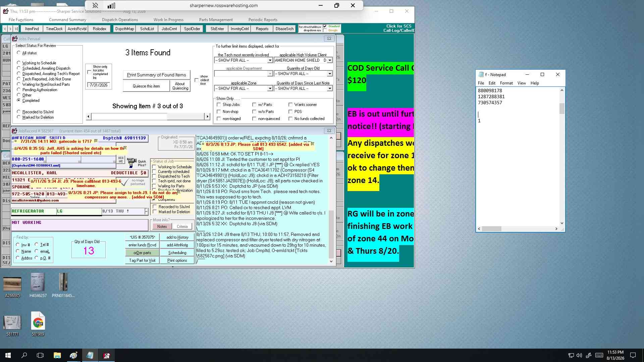Open Task View on the taskbar

pos(40,355)
